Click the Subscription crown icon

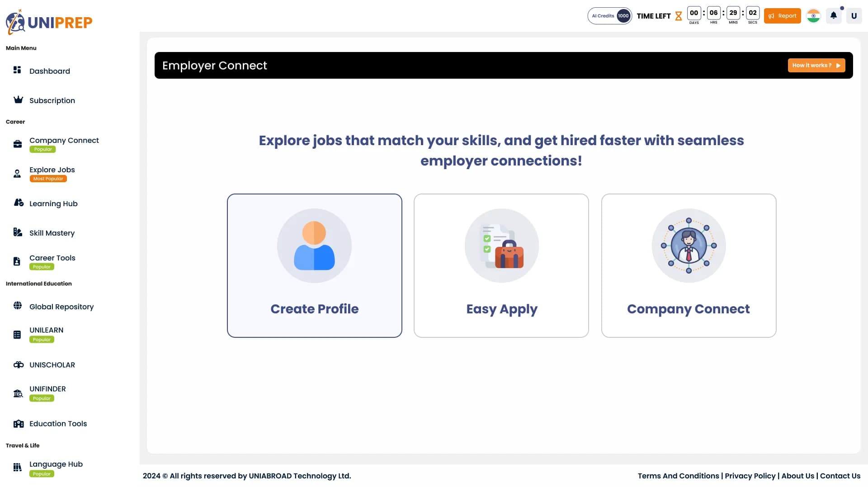click(x=18, y=99)
